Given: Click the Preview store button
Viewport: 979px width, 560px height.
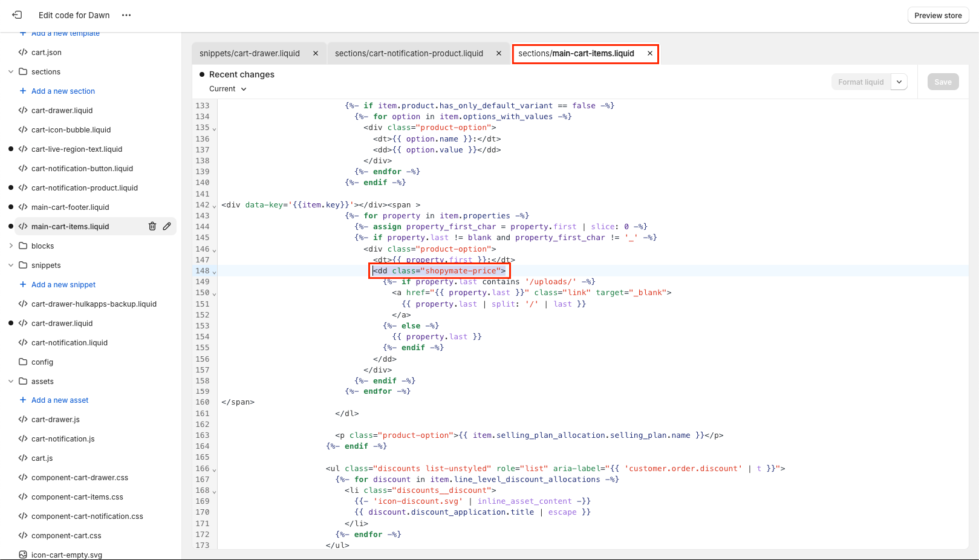Looking at the screenshot, I should pyautogui.click(x=938, y=16).
